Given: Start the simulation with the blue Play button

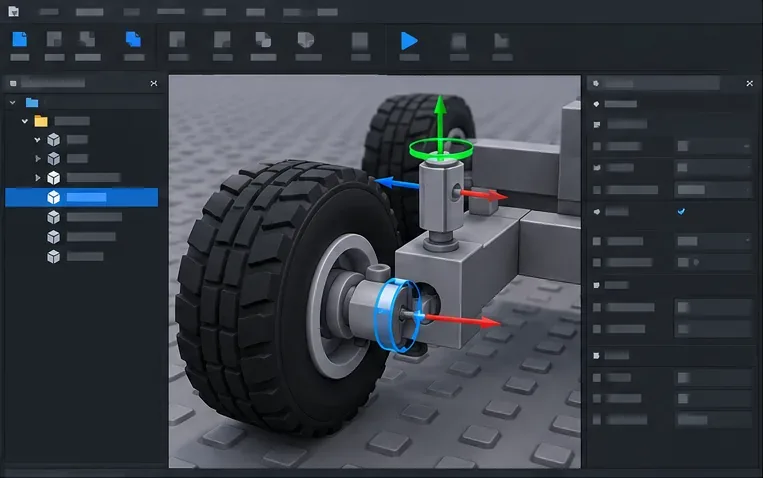Looking at the screenshot, I should pyautogui.click(x=409, y=40).
